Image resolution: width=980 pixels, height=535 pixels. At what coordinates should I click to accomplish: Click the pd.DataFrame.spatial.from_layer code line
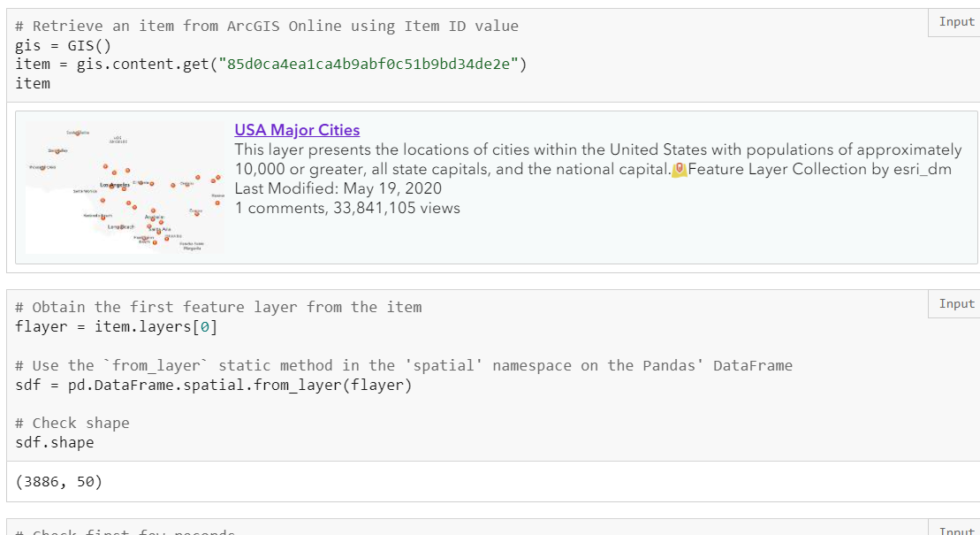pos(214,385)
